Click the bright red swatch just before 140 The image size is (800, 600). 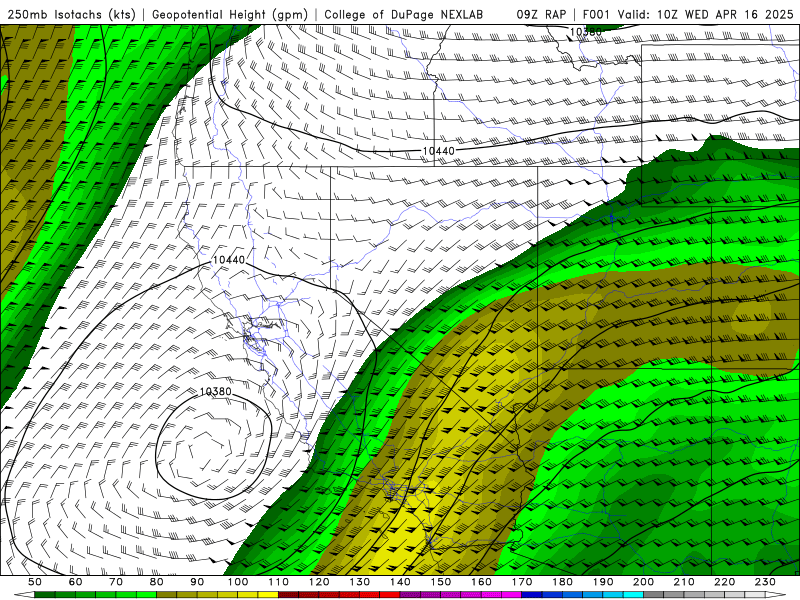[x=390, y=595]
